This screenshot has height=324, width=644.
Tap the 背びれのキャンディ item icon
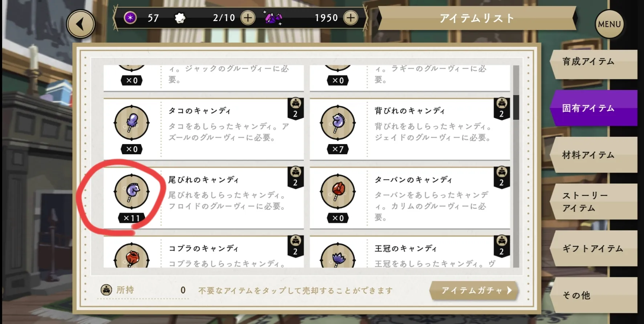click(338, 123)
